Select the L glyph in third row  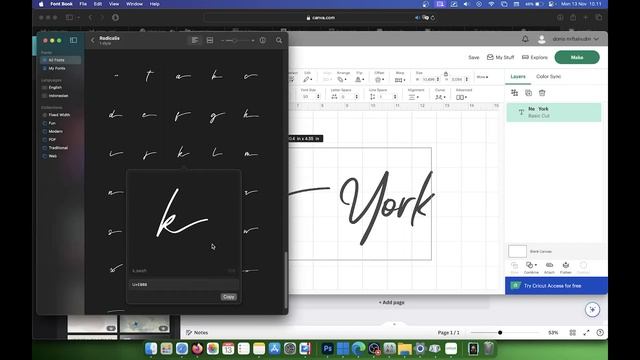[217, 153]
